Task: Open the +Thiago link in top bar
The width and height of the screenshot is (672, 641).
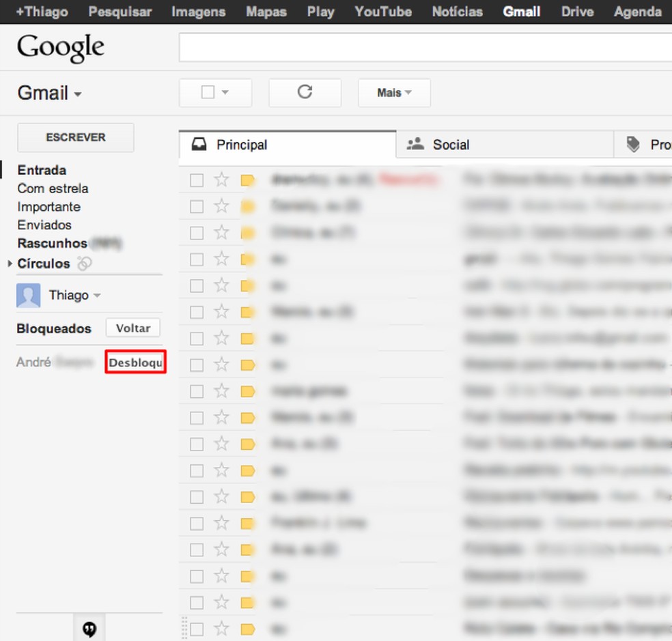Action: click(x=42, y=12)
